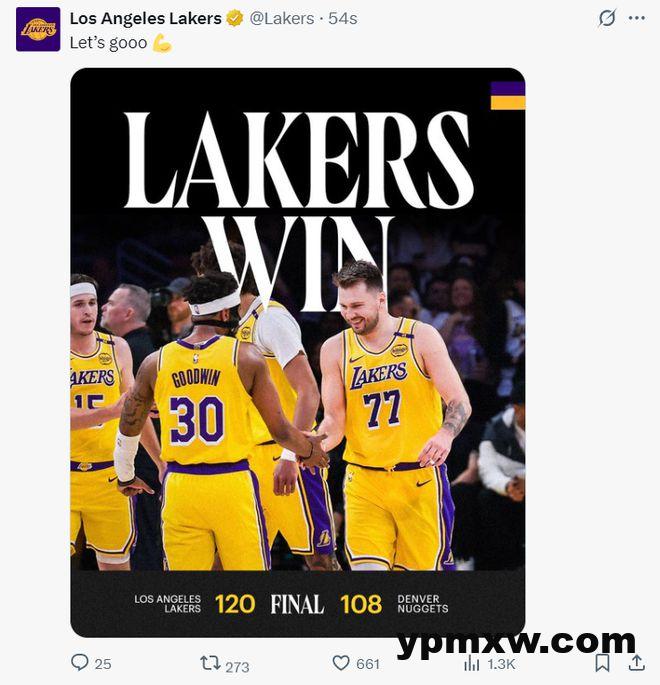The image size is (660, 685).
Task: Like the tweet with heart icon
Action: pyautogui.click(x=341, y=663)
